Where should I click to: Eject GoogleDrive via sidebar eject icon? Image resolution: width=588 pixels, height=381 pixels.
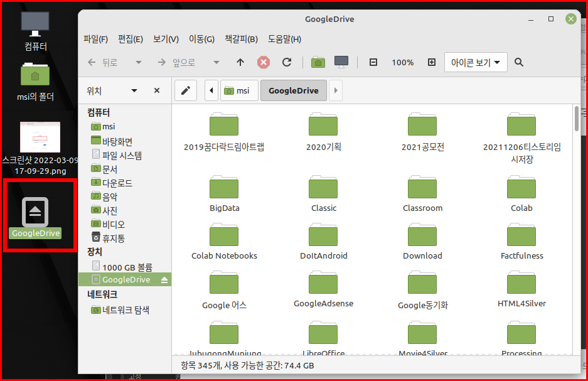[164, 280]
